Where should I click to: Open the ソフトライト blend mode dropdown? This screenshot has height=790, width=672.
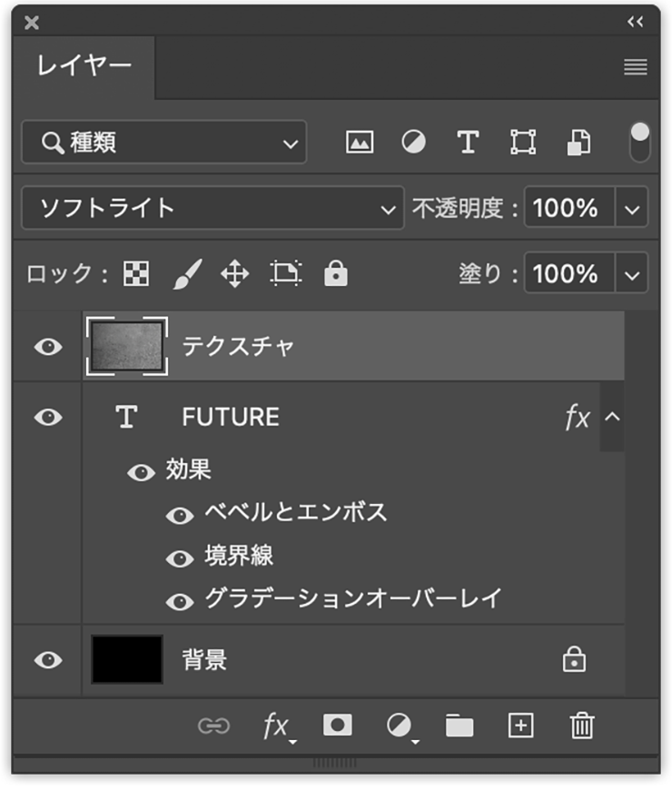tap(212, 208)
